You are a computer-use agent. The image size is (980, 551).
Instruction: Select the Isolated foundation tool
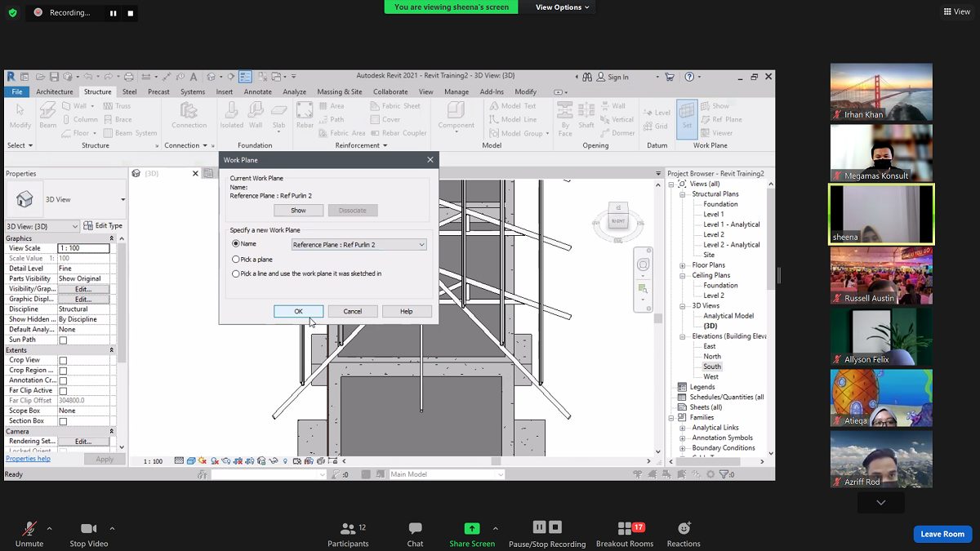click(x=231, y=115)
